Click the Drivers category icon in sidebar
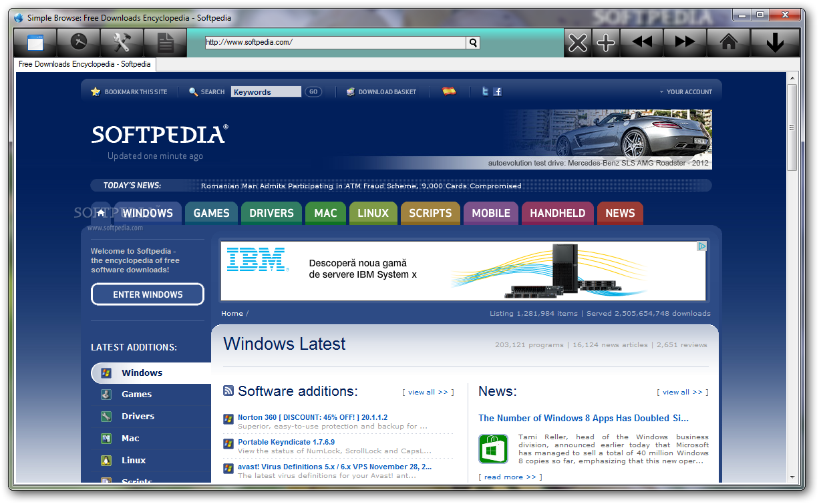The width and height of the screenshot is (819, 504). [106, 417]
